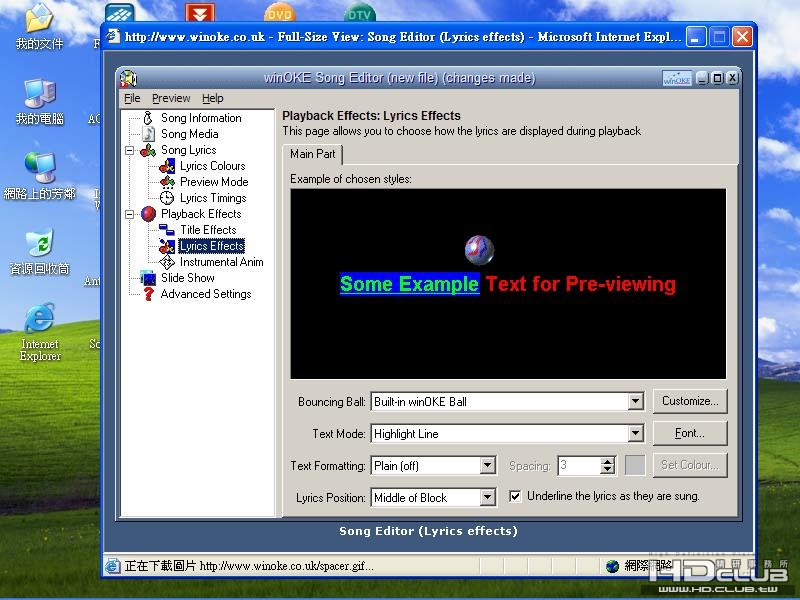Viewport: 800px width, 600px height.
Task: Click the bouncing ball in the preview
Action: (479, 250)
